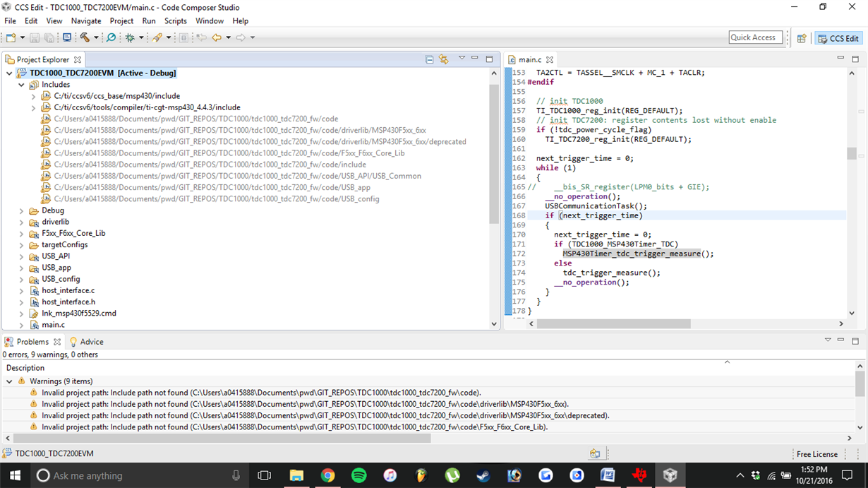This screenshot has height=488, width=868.
Task: Open Project Explorer View Menu triangle
Action: [462, 59]
